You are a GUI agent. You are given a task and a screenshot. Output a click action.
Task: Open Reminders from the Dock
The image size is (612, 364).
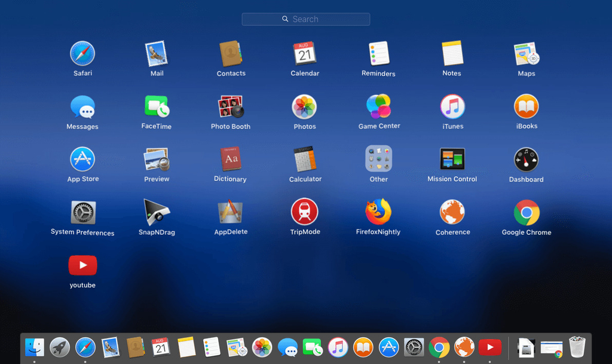[x=212, y=347]
